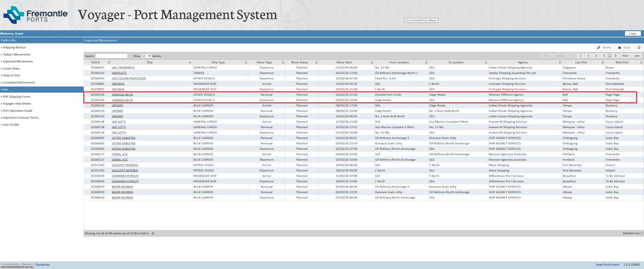Screen dimensions: 644x269
Task: Click the Search input field
Action: 111,56
